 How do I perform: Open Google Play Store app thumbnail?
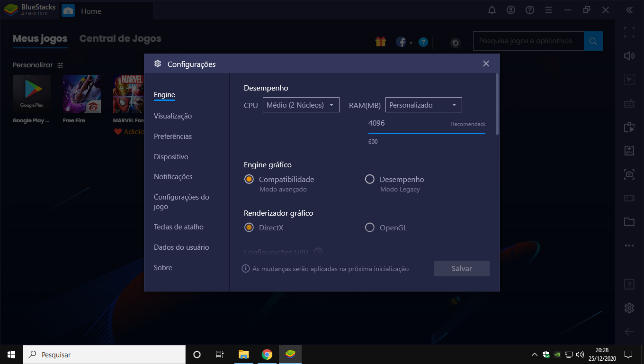[x=32, y=93]
